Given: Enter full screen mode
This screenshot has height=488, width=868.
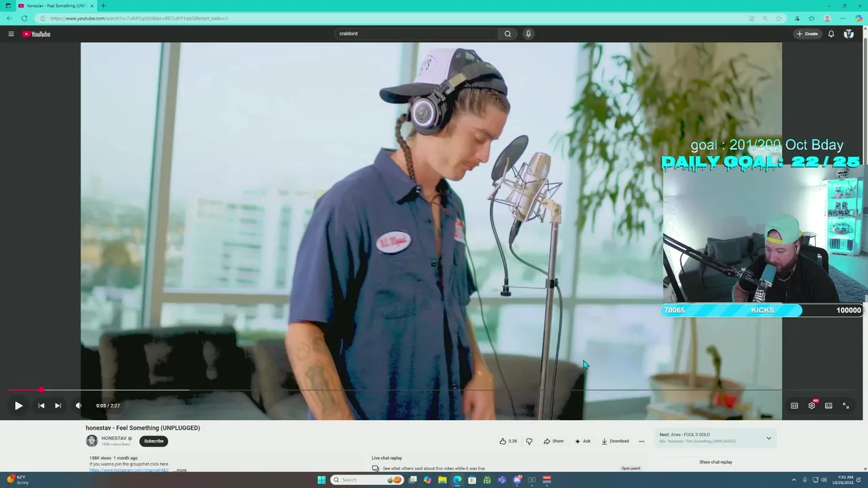Looking at the screenshot, I should pyautogui.click(x=846, y=405).
